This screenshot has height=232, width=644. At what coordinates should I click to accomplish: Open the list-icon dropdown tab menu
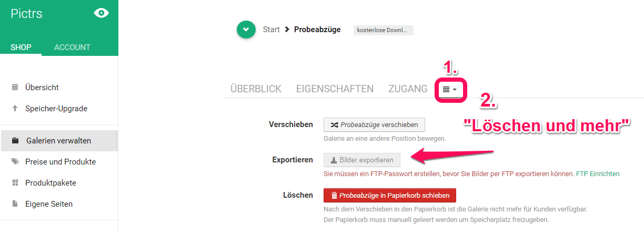pyautogui.click(x=450, y=90)
